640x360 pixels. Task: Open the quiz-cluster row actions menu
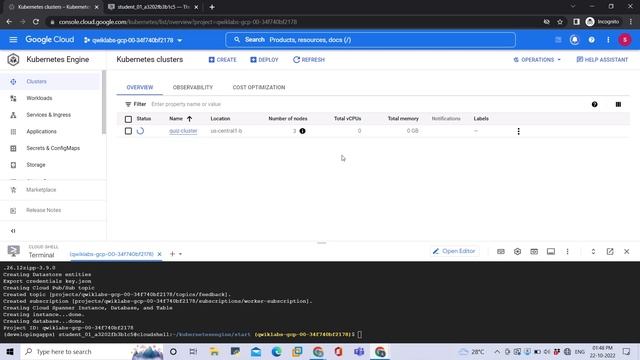click(518, 131)
